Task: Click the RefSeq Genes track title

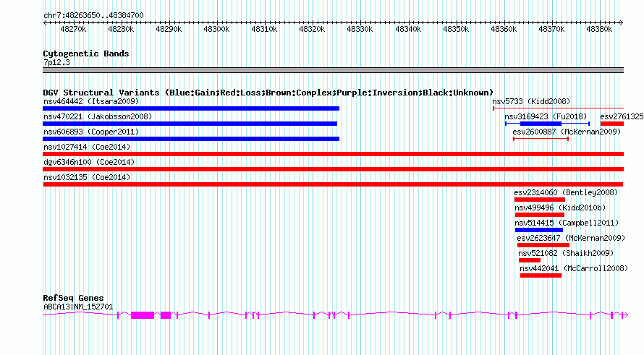Action: click(x=73, y=298)
